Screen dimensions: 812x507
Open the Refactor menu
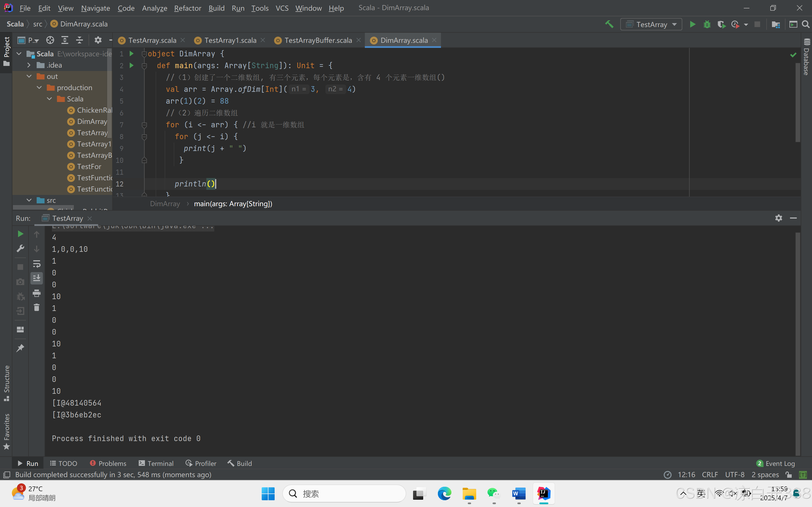tap(187, 8)
